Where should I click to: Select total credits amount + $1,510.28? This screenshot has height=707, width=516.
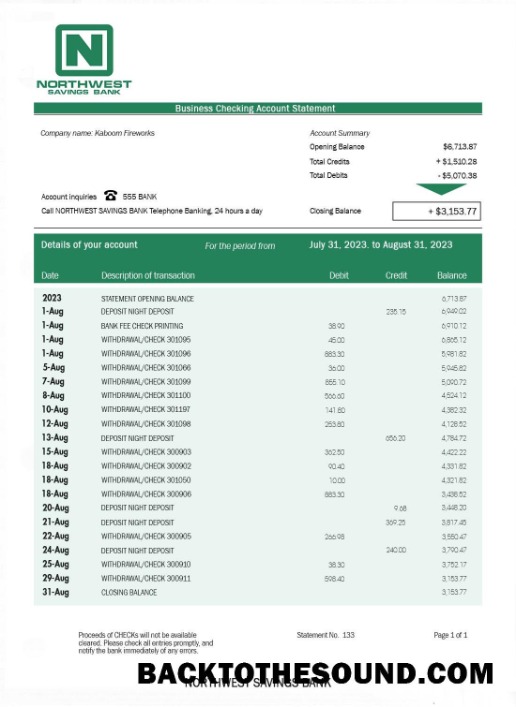pos(456,161)
